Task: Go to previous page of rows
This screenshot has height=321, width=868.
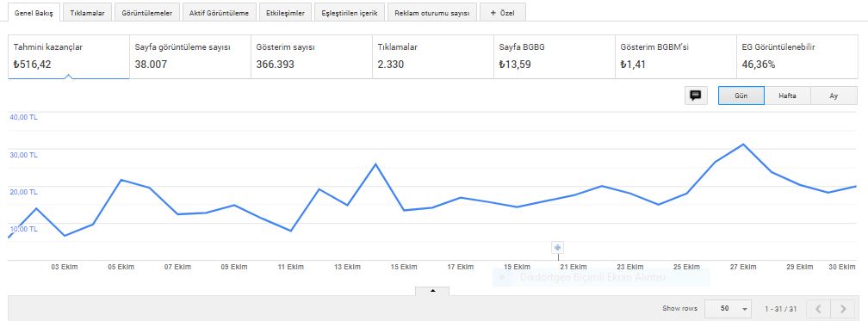Action: pyautogui.click(x=819, y=308)
